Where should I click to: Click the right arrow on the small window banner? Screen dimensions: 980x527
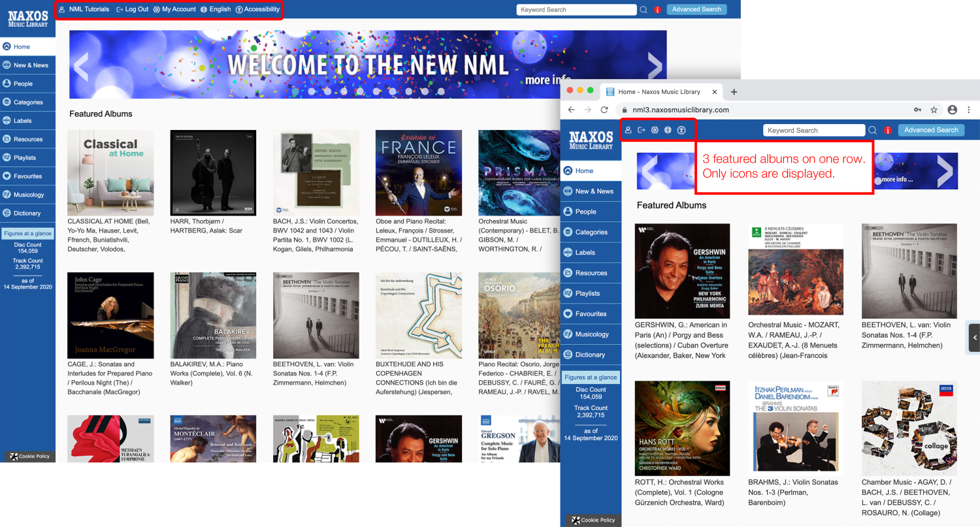coord(945,171)
